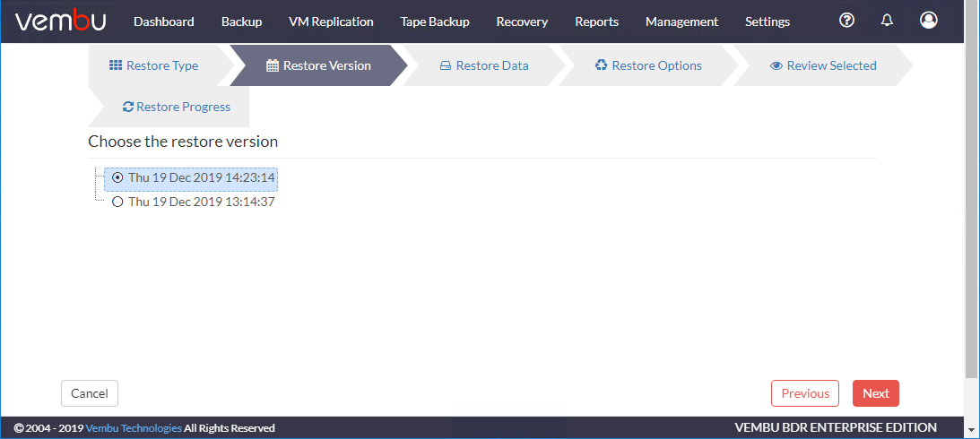
Task: Open the Dashboard menu
Action: (x=164, y=22)
